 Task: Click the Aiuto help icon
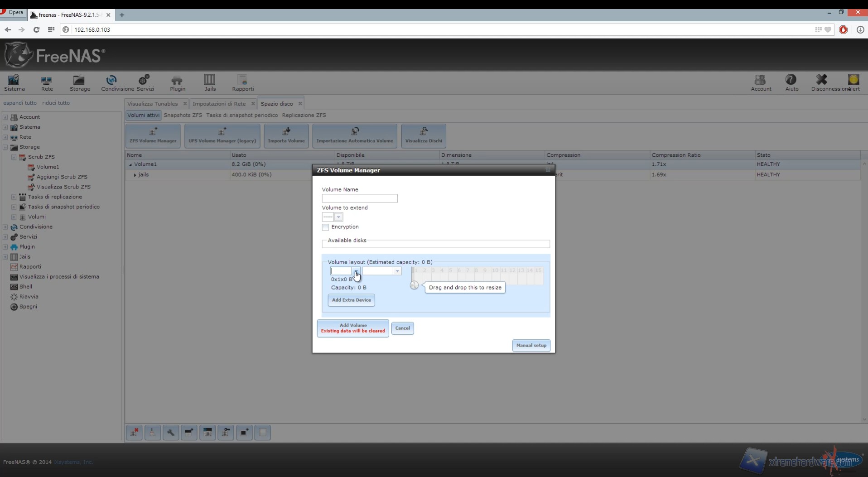791,83
